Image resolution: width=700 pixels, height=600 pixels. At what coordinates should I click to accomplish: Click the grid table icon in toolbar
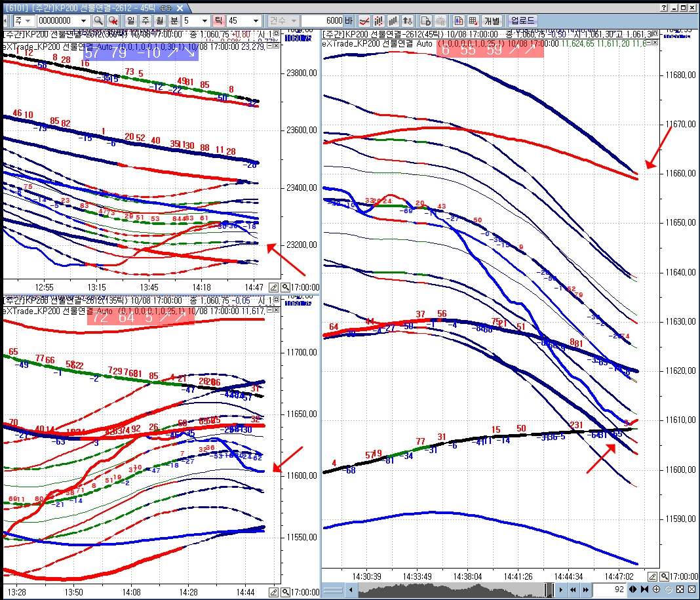[x=473, y=20]
